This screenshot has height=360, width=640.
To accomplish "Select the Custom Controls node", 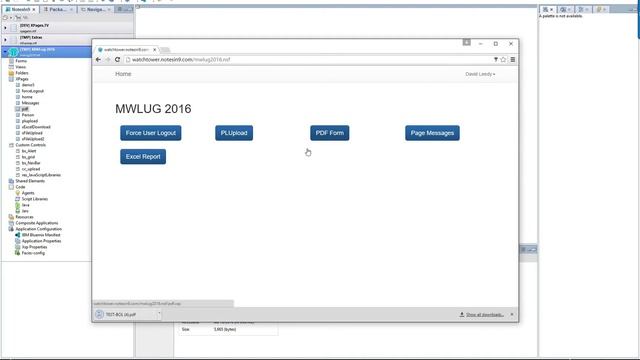I will tap(30, 145).
